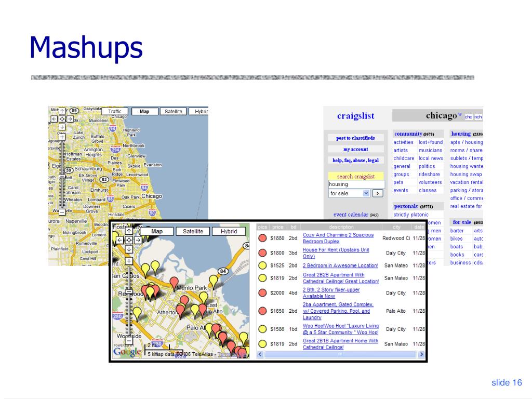Image resolution: width=532 pixels, height=399 pixels.
Task: Click the left arrow of the listings scrollbar
Action: [260, 354]
